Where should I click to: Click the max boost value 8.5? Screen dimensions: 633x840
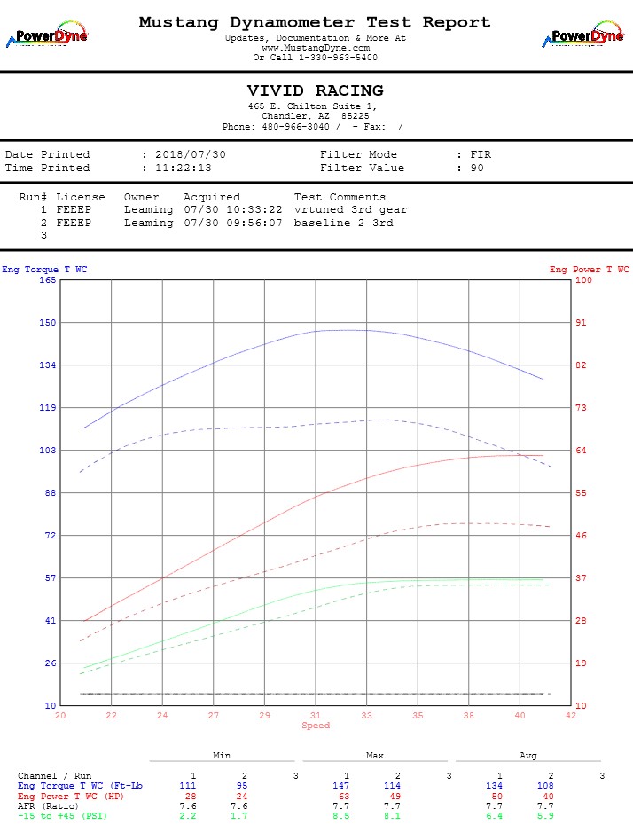coord(340,816)
